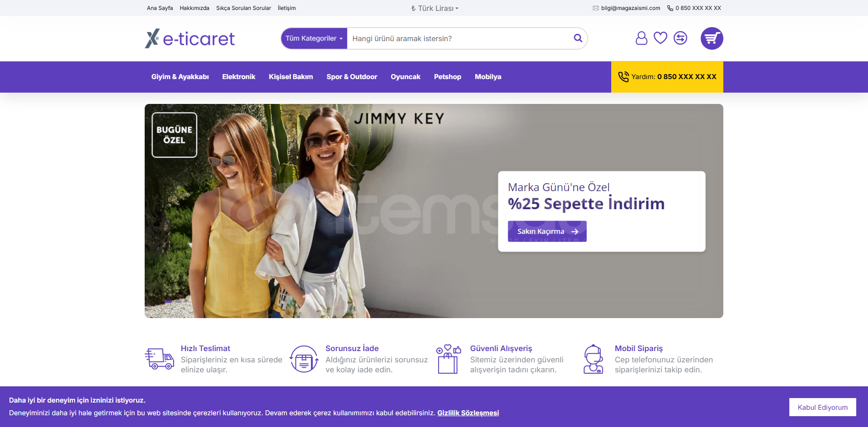This screenshot has width=868, height=427.
Task: Accept cookies with Kabul Ediyorum
Action: click(822, 407)
